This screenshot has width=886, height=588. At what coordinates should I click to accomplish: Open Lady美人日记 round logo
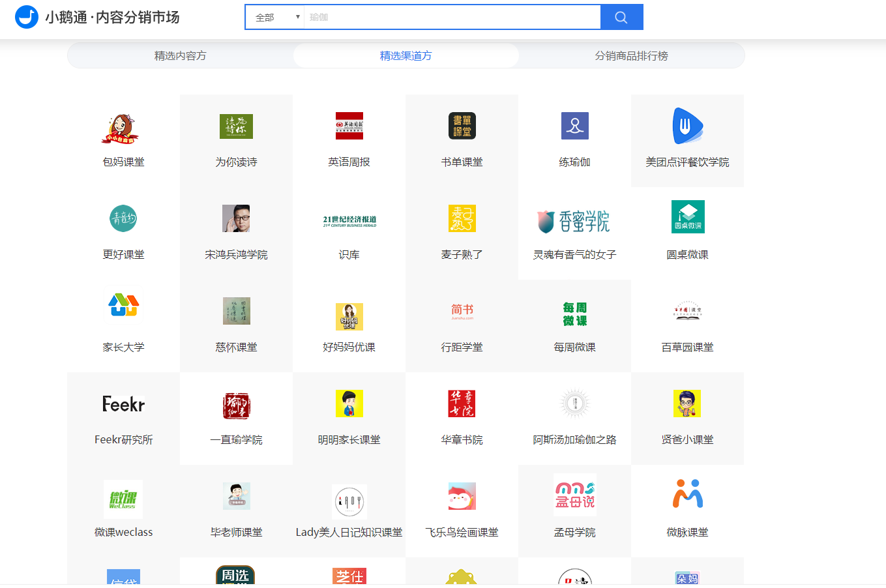349,501
